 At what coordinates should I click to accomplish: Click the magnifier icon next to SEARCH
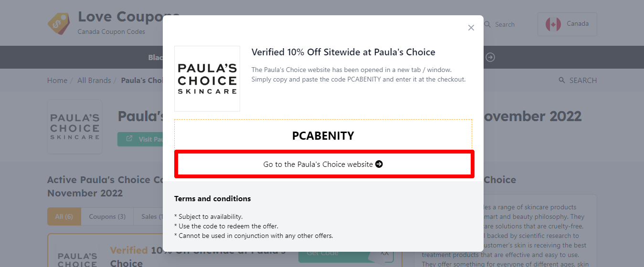[x=562, y=80]
